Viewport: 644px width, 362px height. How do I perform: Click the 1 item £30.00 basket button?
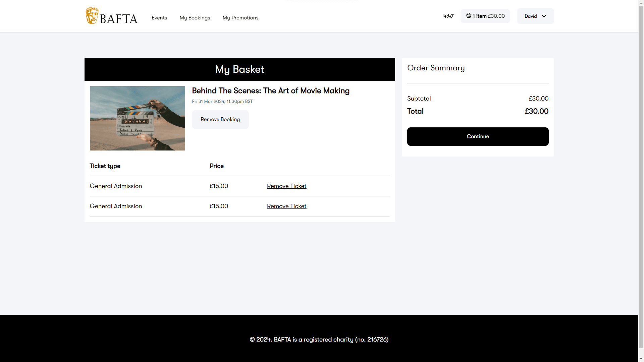pos(485,16)
